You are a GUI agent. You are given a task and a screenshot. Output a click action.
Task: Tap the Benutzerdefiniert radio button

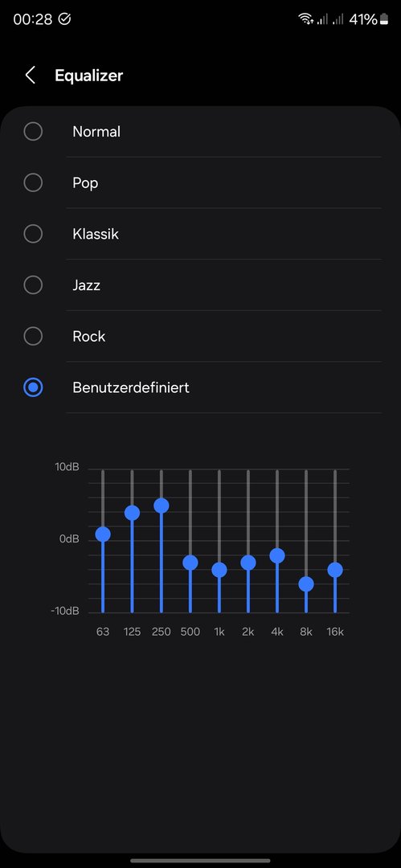pyautogui.click(x=33, y=387)
